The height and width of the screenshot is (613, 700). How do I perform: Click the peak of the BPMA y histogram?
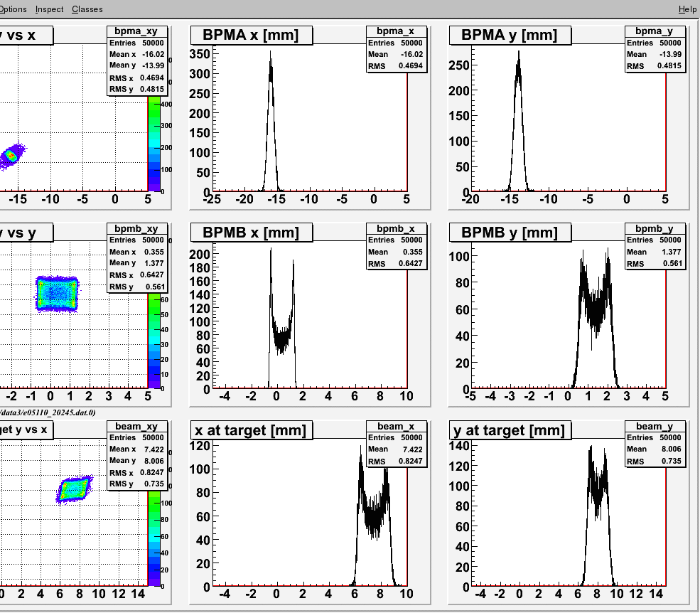click(518, 52)
